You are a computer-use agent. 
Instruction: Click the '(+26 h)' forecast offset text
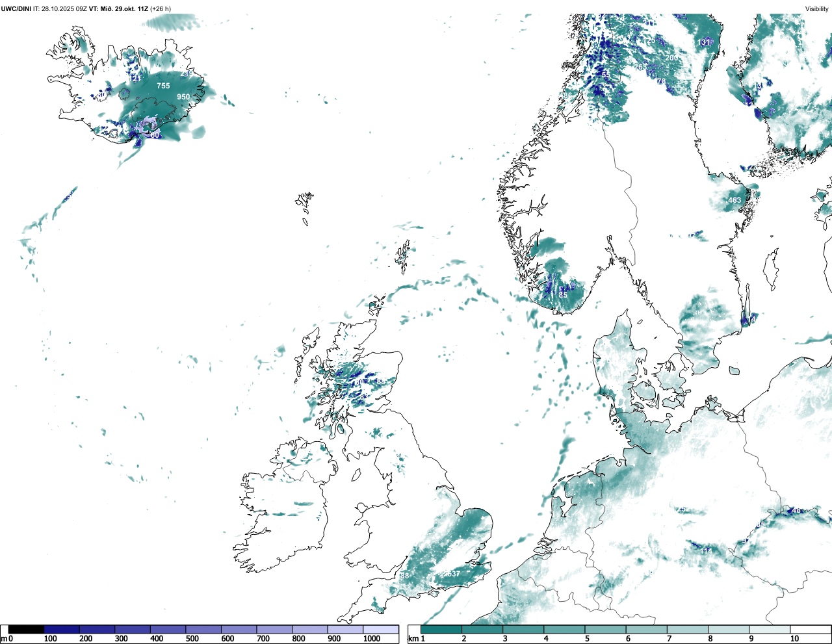pyautogui.click(x=161, y=8)
